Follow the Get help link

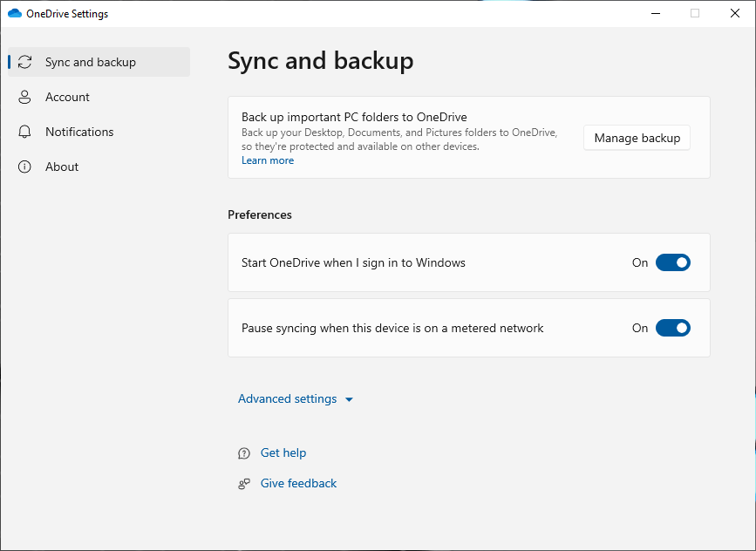[x=283, y=452]
